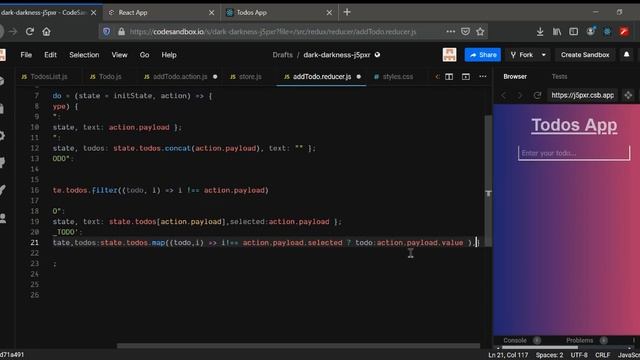The height and width of the screenshot is (360, 640).
Task: Open Firefox library icon
Action: pos(557,31)
